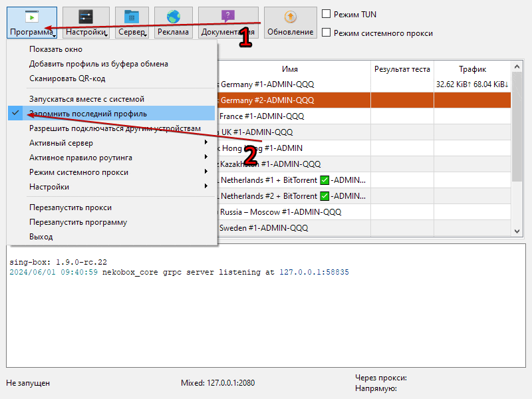Click green checkmark on Netherlands #1 row
The width and height of the screenshot is (532, 399).
pos(325,180)
